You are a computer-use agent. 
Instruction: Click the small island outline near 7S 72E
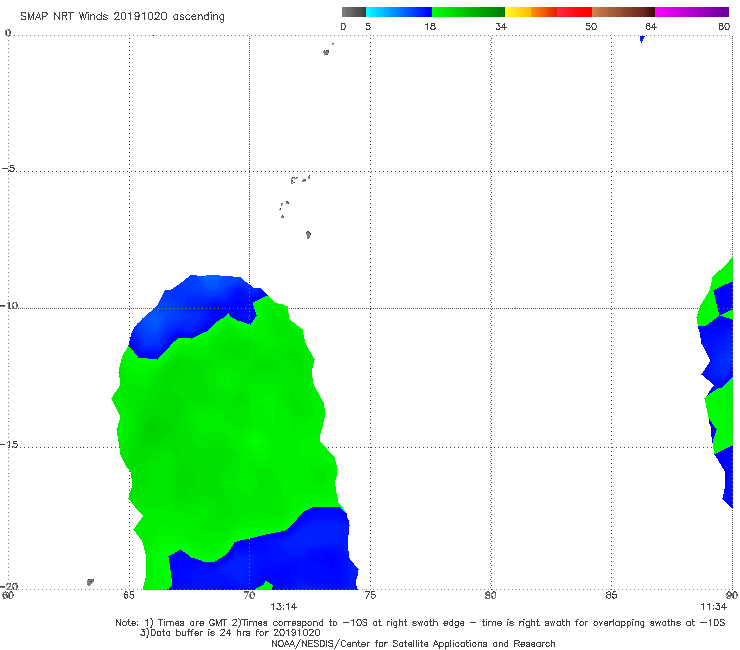click(308, 235)
